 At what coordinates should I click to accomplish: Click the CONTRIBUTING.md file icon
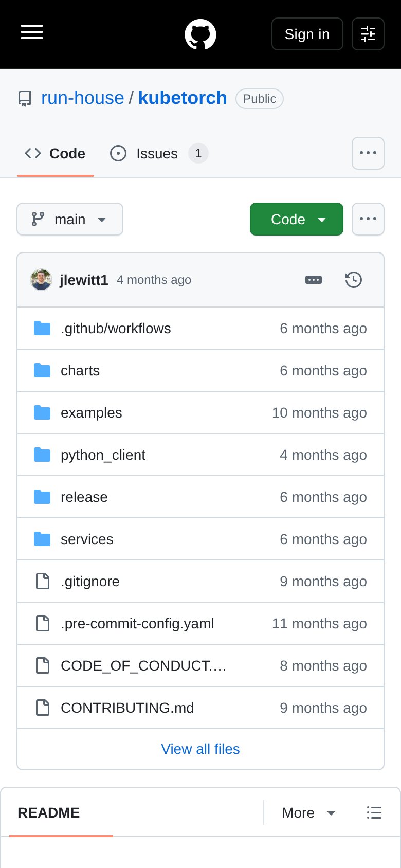[43, 708]
